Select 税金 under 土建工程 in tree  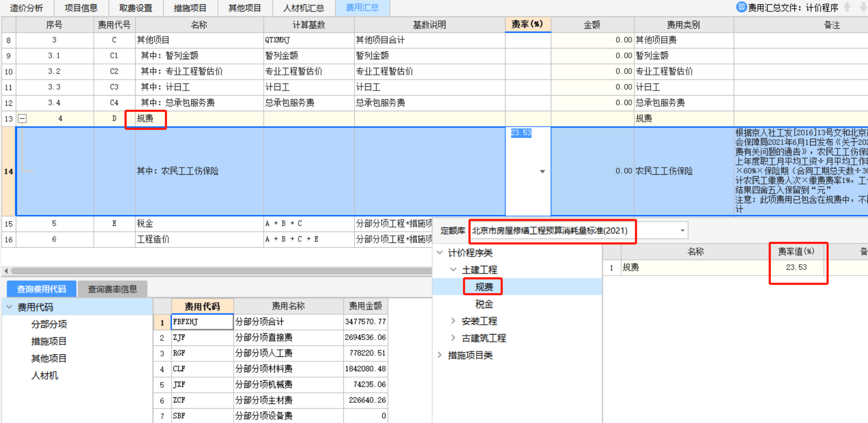484,304
